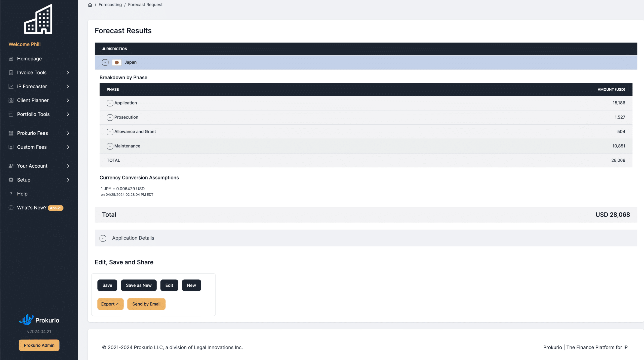Collapse the Japan jurisdiction row
The width and height of the screenshot is (644, 360).
pos(105,62)
